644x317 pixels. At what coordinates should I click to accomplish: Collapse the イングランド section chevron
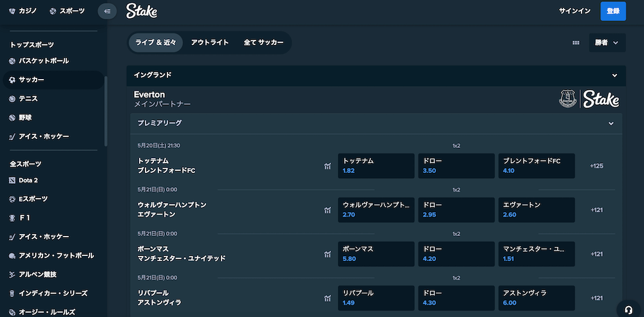(x=614, y=75)
